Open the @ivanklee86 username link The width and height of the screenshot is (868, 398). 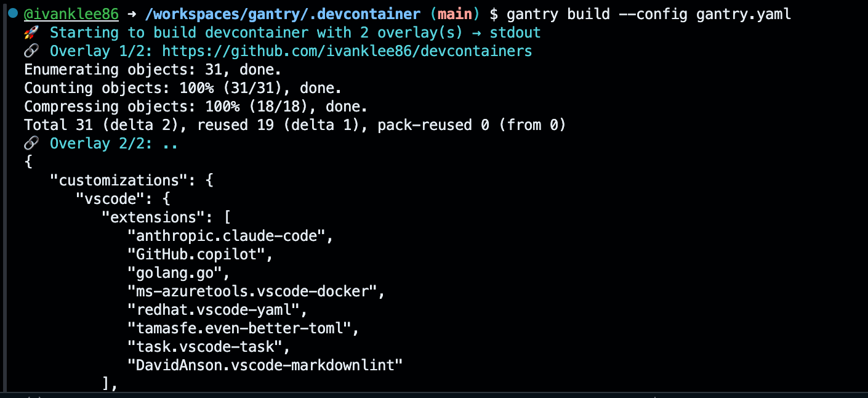[71, 14]
